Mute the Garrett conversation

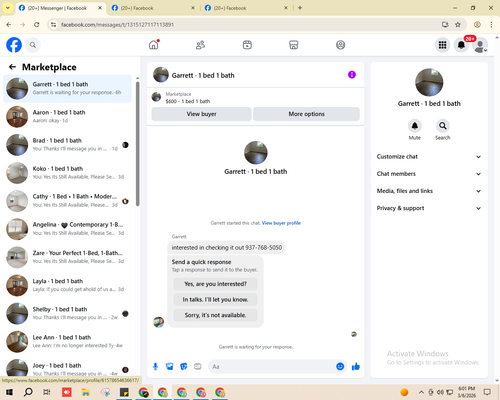pyautogui.click(x=415, y=126)
